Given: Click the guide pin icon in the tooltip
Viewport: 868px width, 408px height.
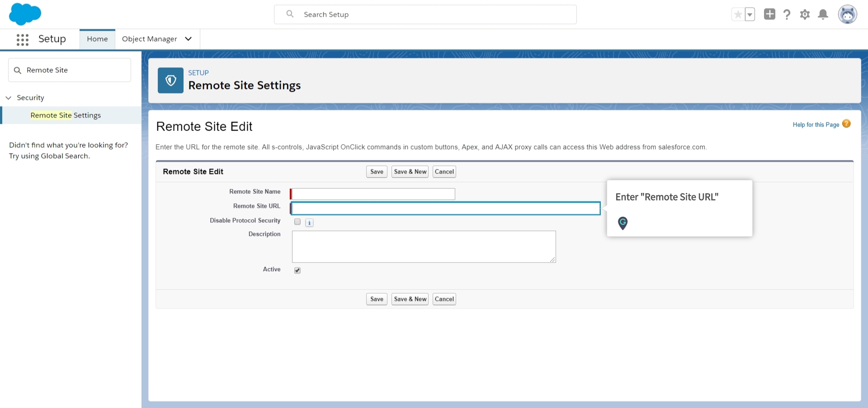Looking at the screenshot, I should coord(623,223).
